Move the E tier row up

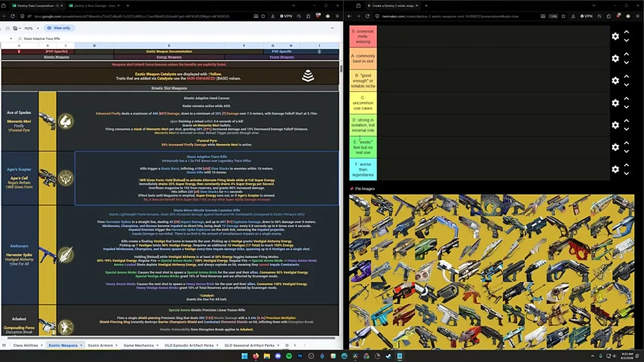(626, 143)
